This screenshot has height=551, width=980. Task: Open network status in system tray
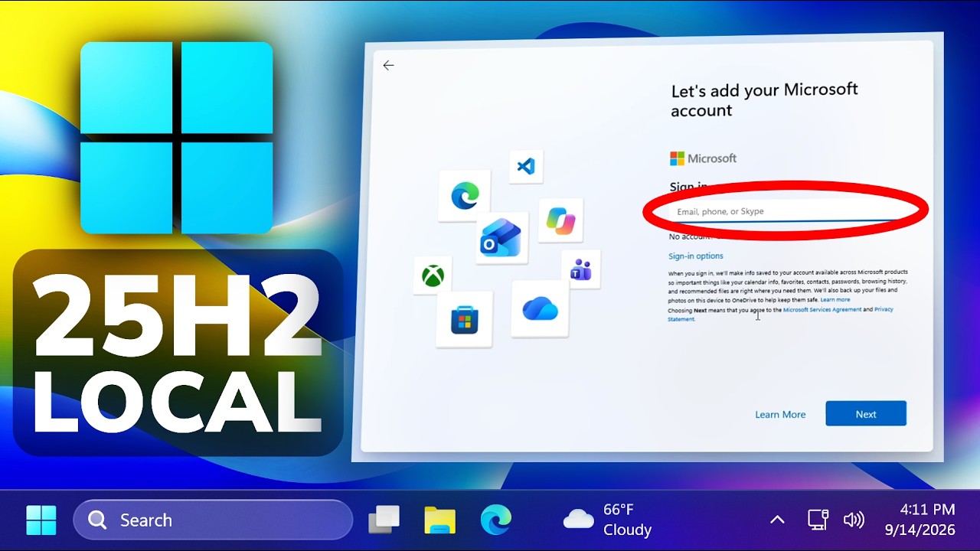(x=818, y=520)
